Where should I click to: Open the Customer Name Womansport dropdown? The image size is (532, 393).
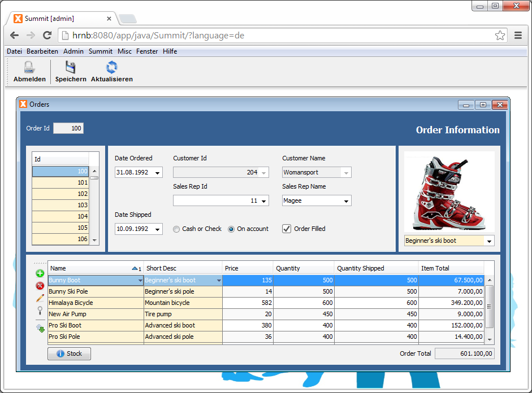click(345, 172)
